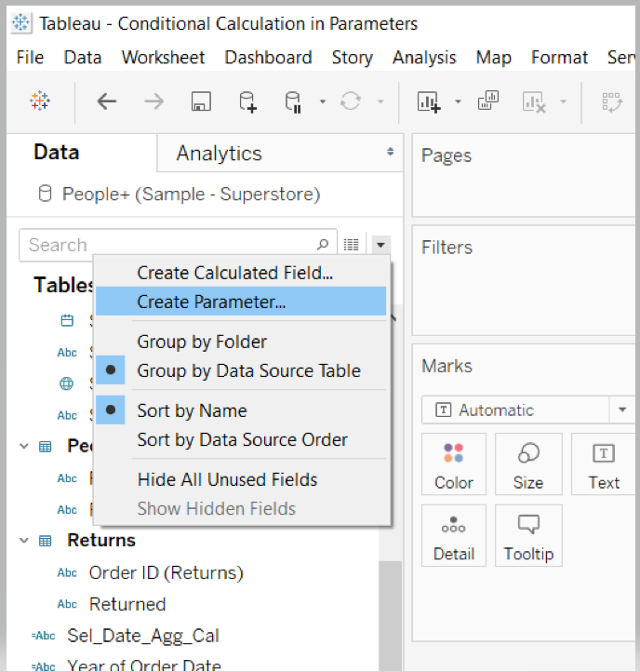
Task: Select the People+ (Sample - Superstore) data source
Action: point(192,195)
